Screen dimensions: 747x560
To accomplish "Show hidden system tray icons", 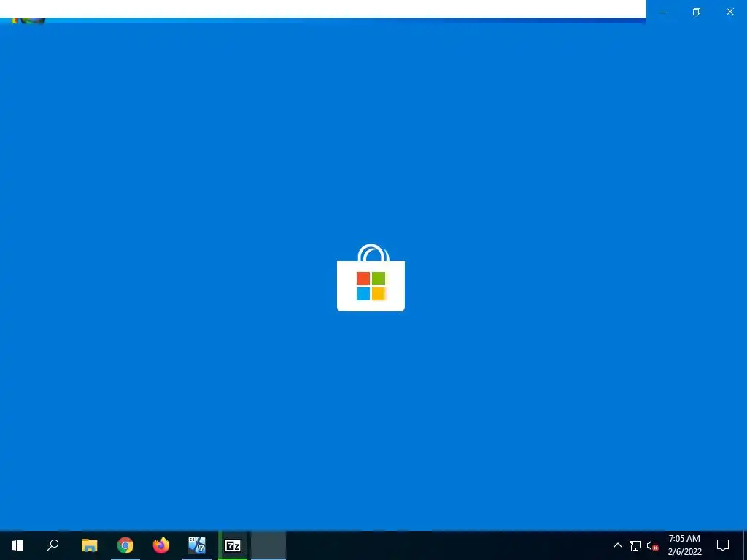I will (x=617, y=545).
